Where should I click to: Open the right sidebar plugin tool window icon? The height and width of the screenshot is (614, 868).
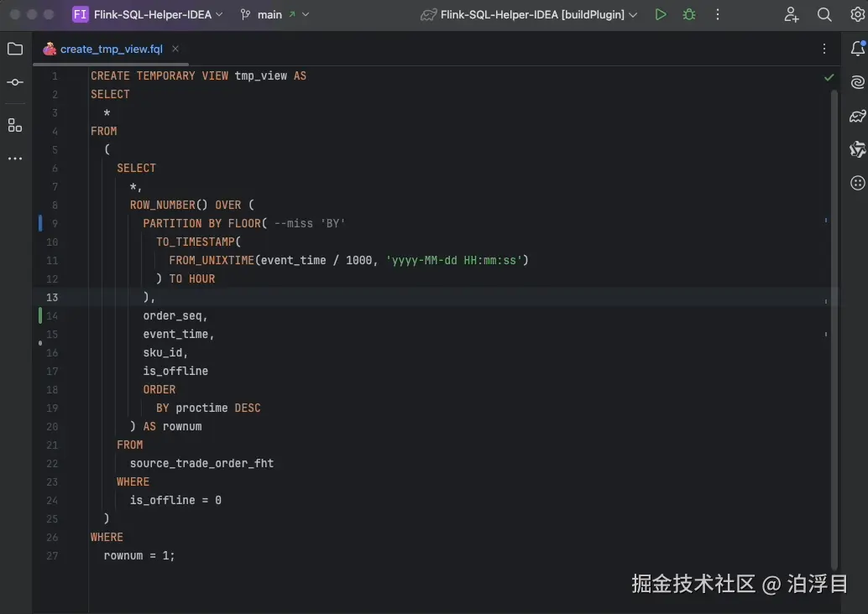pyautogui.click(x=857, y=149)
